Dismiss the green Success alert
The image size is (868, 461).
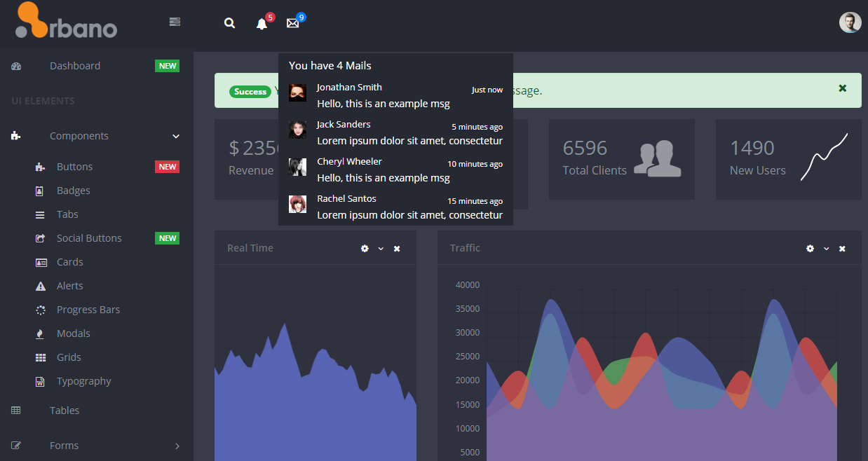(841, 90)
